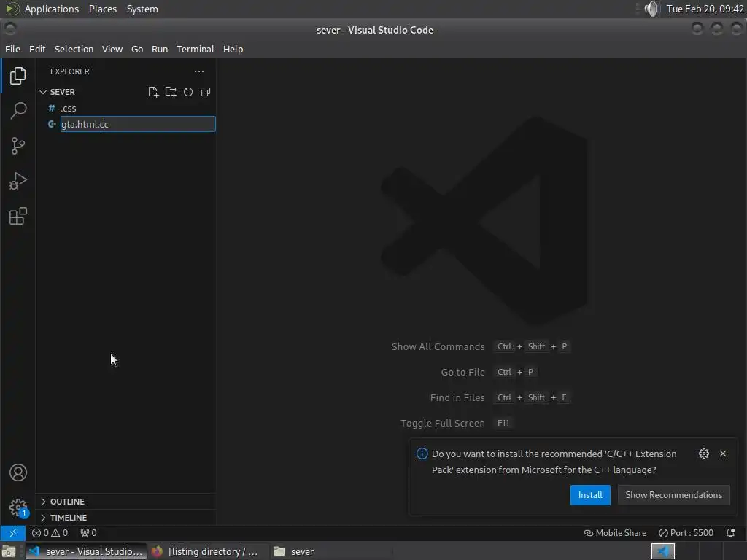
Task: Click the Port : 5500 Live Server item
Action: click(x=686, y=532)
